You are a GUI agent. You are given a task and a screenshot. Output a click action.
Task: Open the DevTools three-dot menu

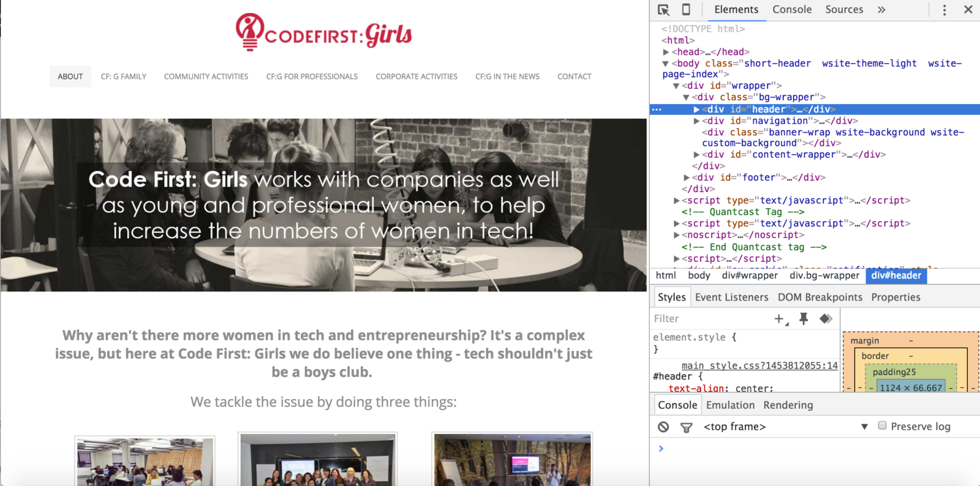944,10
